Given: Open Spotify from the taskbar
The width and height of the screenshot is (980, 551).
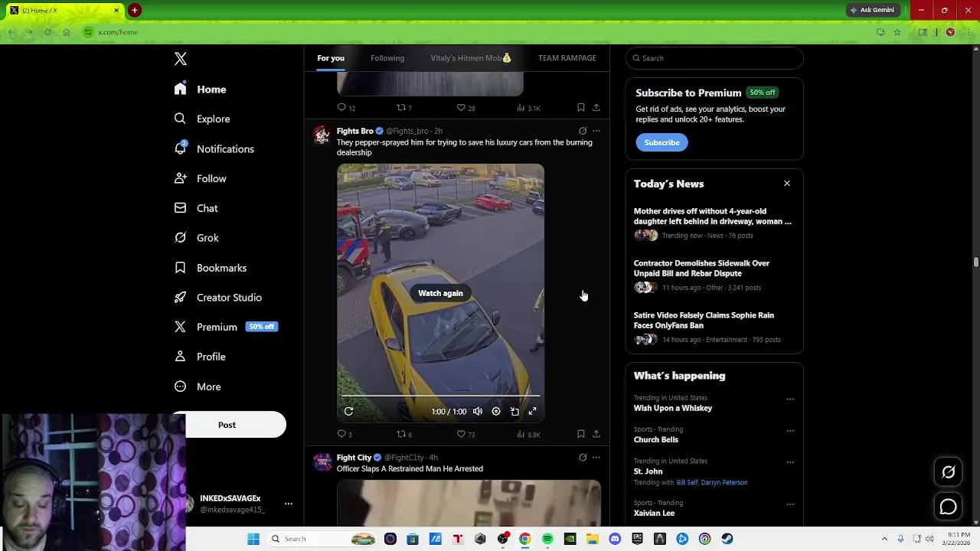Looking at the screenshot, I should [547, 539].
